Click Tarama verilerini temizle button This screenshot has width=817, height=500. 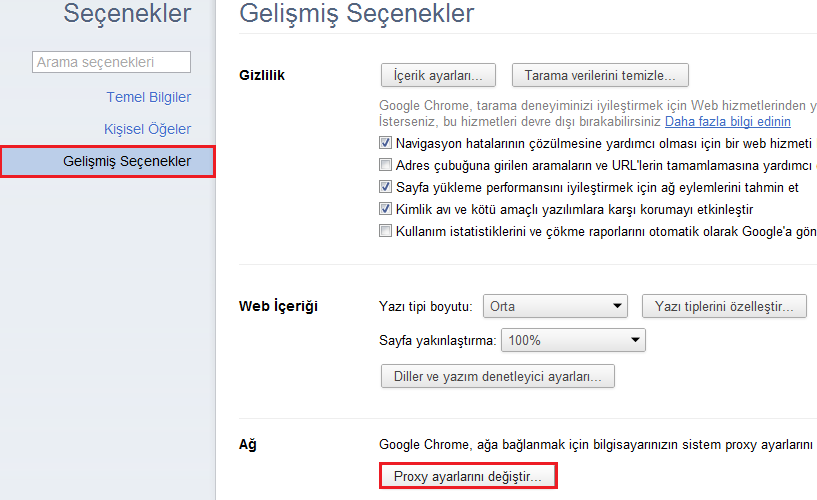pos(599,75)
